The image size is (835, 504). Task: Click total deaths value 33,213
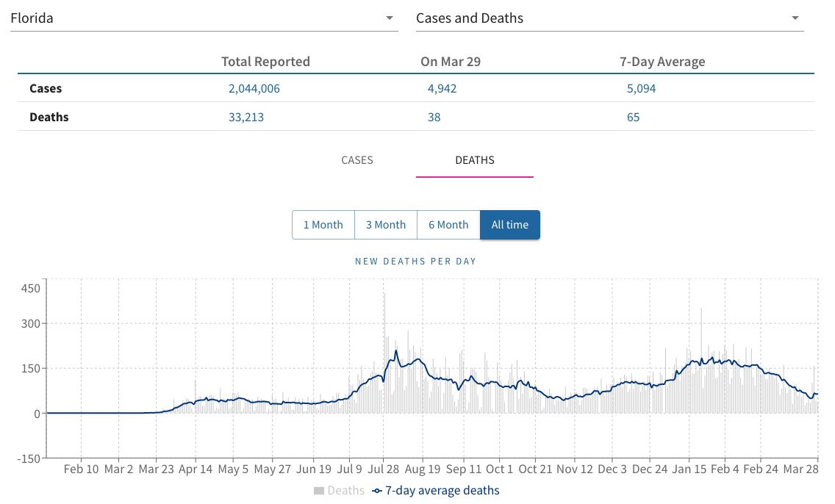(246, 117)
